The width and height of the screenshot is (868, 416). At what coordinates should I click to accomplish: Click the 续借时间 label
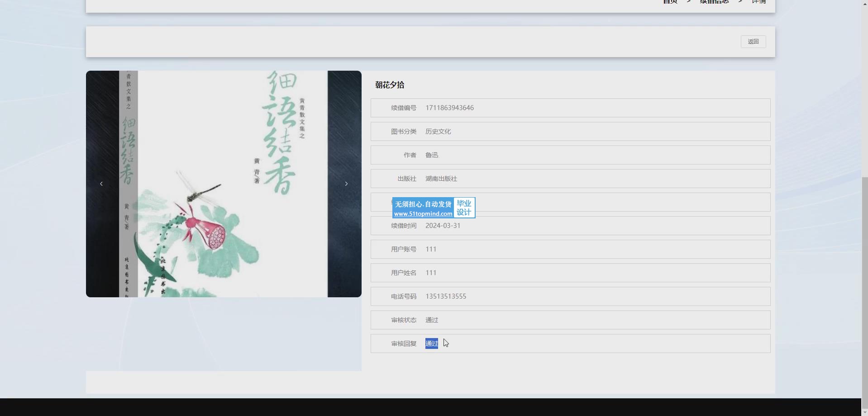pos(404,226)
